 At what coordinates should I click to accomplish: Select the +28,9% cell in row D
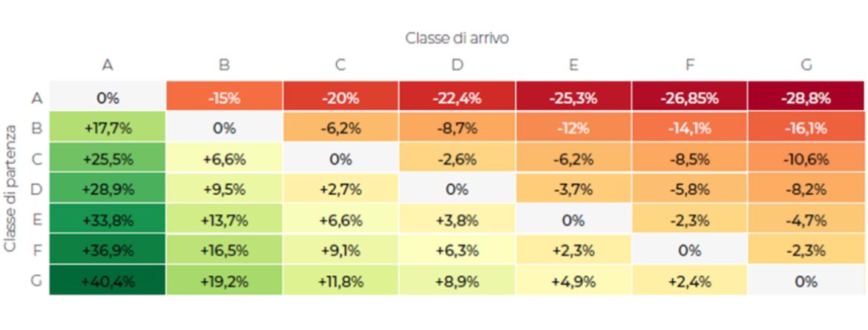point(108,189)
